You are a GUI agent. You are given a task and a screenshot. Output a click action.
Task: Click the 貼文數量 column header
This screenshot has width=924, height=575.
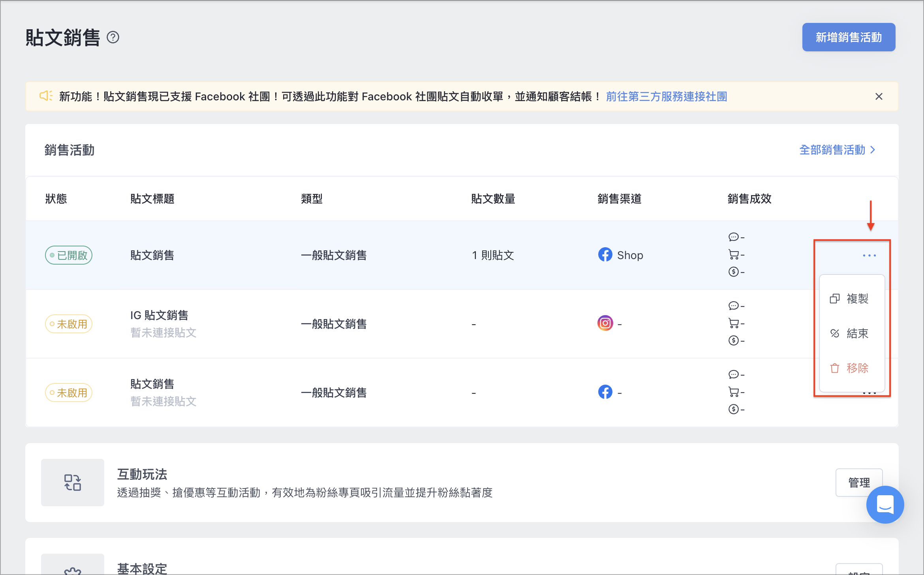(x=493, y=199)
